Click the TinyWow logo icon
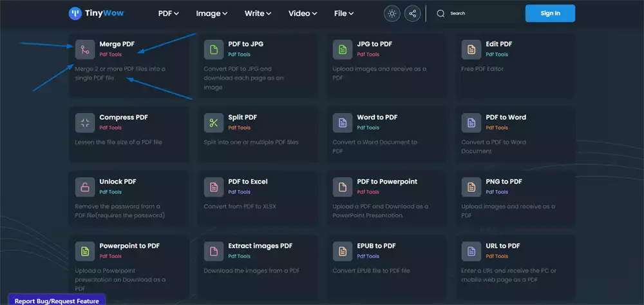The height and width of the screenshot is (305, 644). (x=75, y=14)
